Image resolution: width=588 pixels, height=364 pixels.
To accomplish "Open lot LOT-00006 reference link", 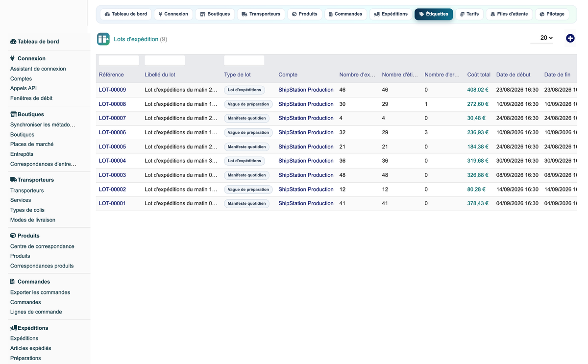I will pyautogui.click(x=112, y=133).
